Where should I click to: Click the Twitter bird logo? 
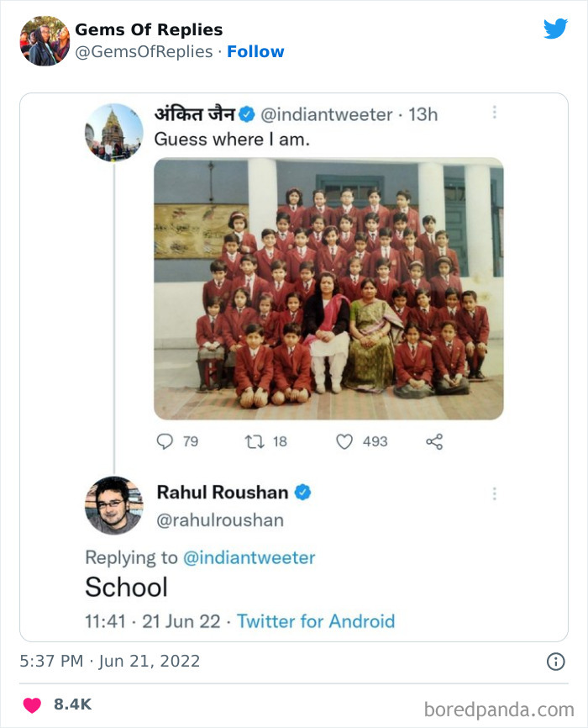pyautogui.click(x=555, y=29)
